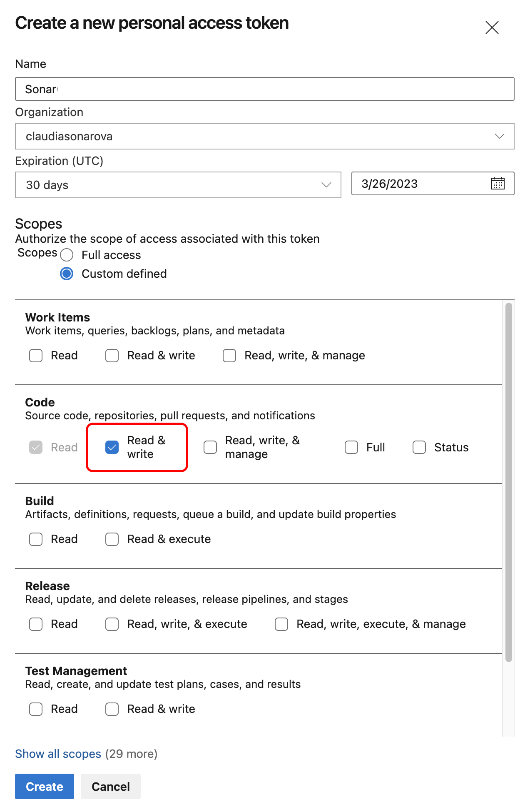Close the personal access token dialog

coord(492,27)
